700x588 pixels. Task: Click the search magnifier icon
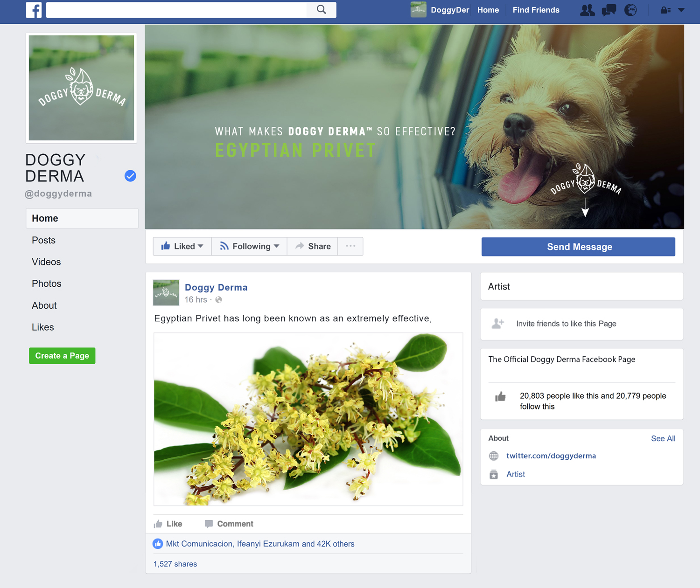[321, 9]
